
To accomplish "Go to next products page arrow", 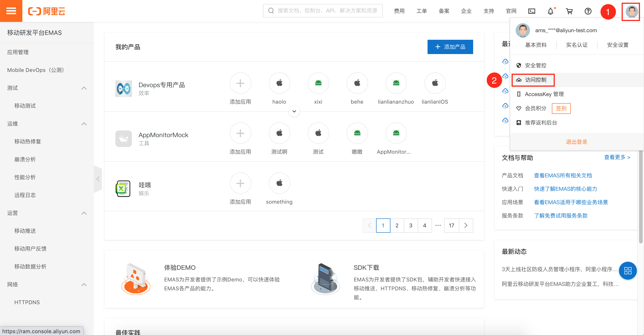I will [466, 225].
